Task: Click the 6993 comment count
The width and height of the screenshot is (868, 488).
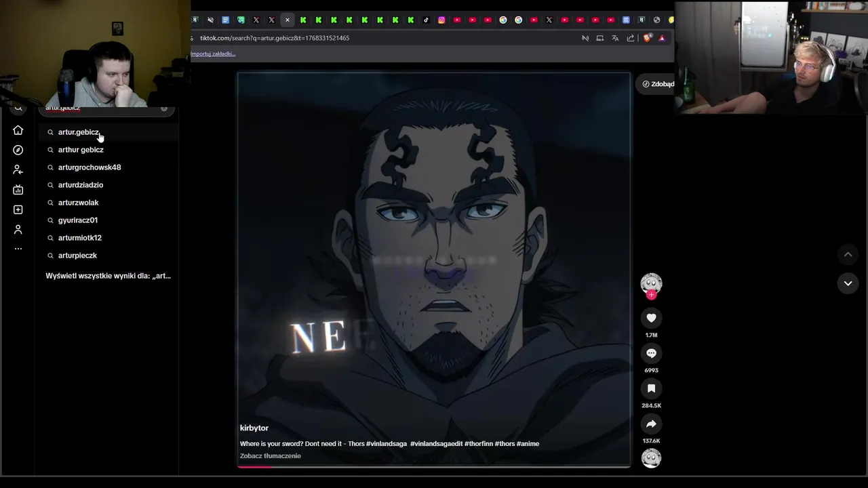Action: (x=651, y=370)
